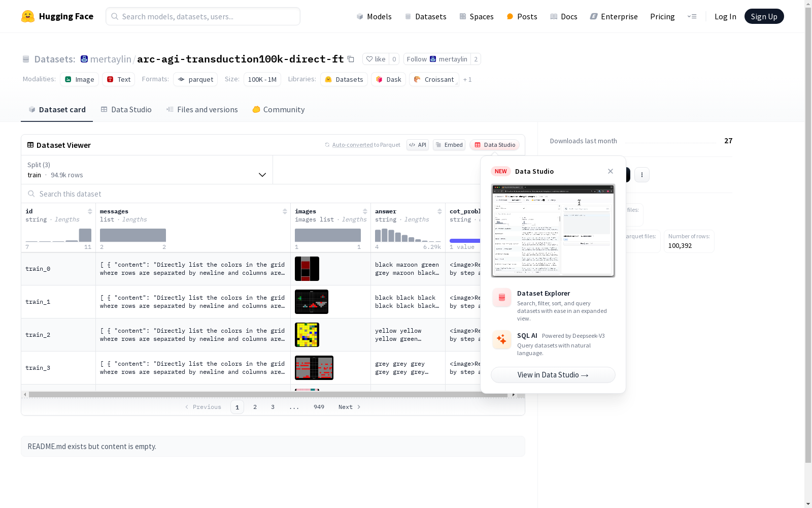Select the Dask library tag
812x508 pixels.
(x=389, y=79)
